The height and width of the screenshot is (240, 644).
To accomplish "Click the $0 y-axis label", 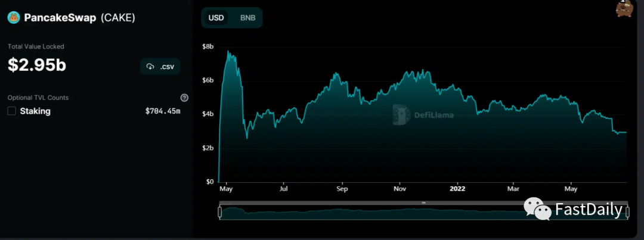I will [x=210, y=182].
